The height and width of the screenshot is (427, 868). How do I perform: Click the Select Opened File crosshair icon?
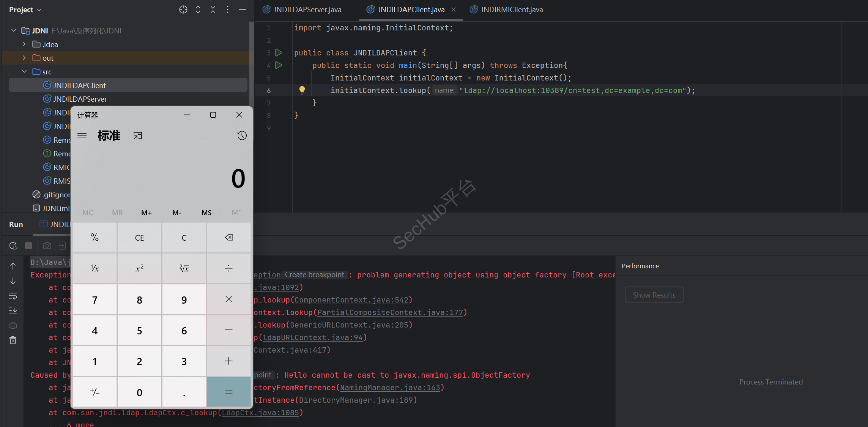coord(183,9)
